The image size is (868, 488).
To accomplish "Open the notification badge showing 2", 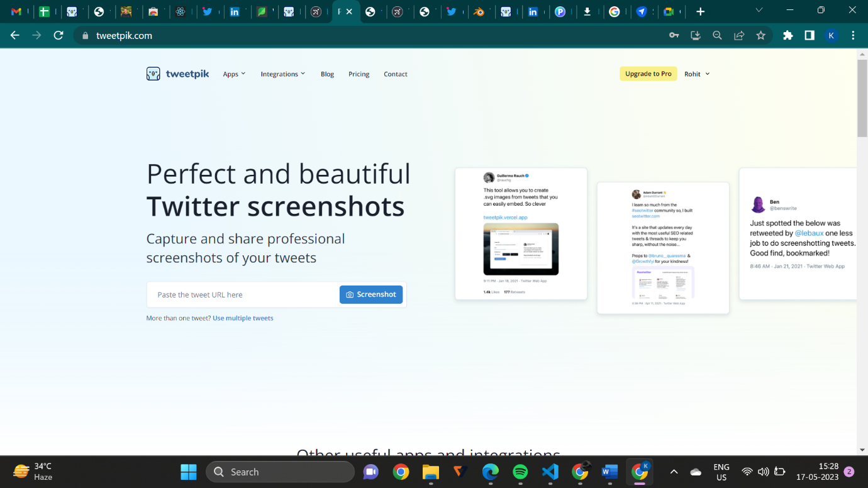I will coord(849,472).
